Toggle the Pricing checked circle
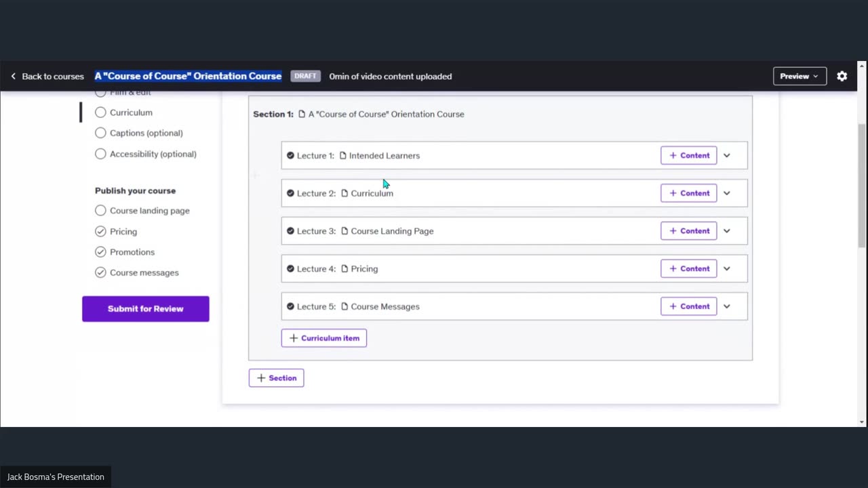 (100, 232)
